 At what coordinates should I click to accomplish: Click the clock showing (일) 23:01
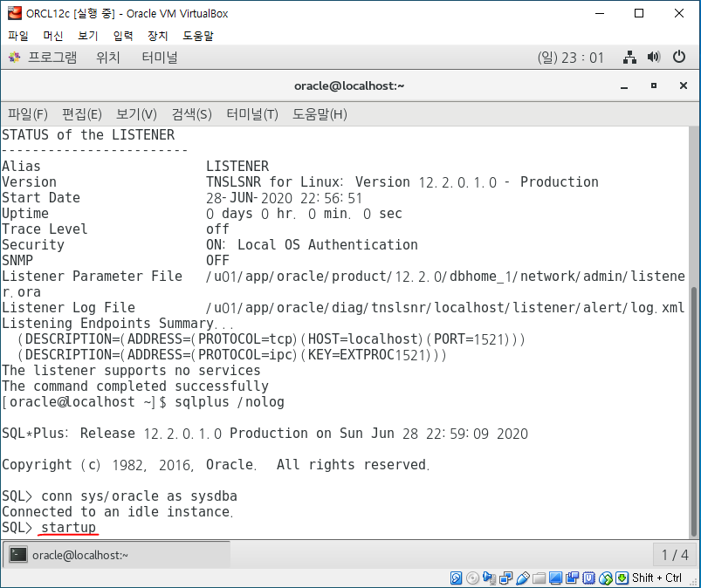point(570,58)
